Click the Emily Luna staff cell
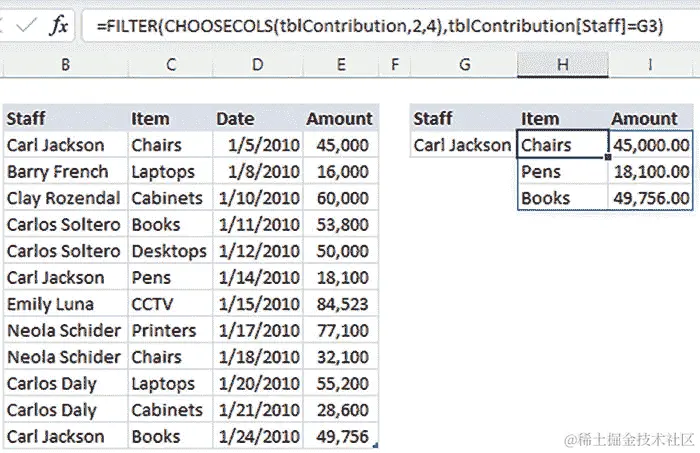The image size is (700, 453). point(66,304)
